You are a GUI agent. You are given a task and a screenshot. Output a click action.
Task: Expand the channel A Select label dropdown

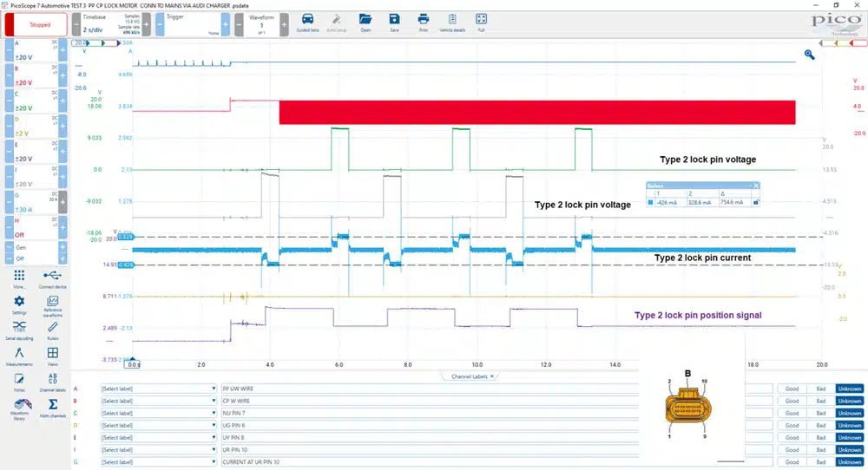click(x=158, y=388)
